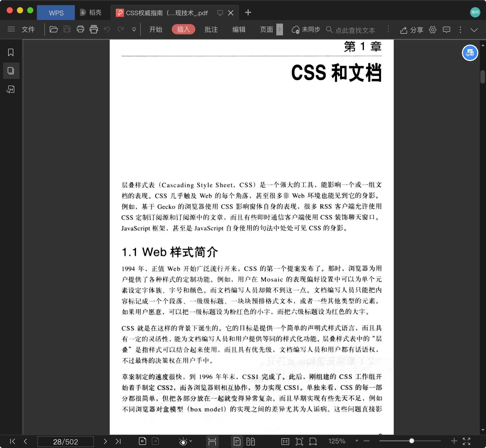Toggle eye protection mode icon

point(183,441)
